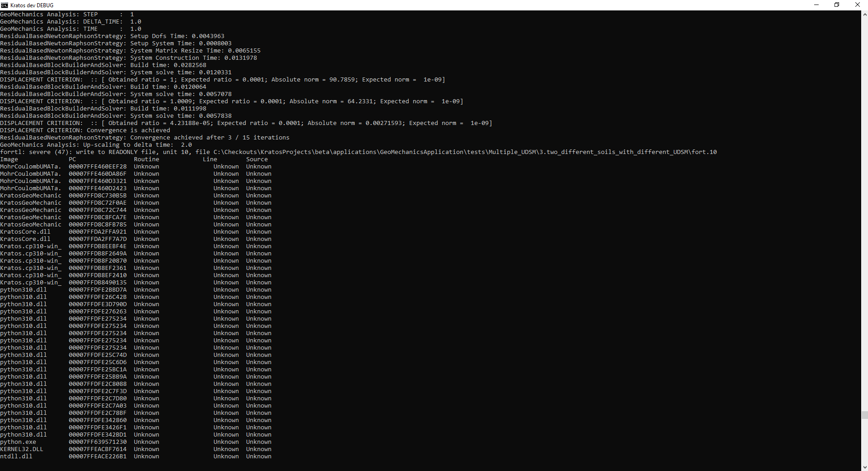Click address '00007FFE460DA86F'
The width and height of the screenshot is (868, 471).
[98, 174]
